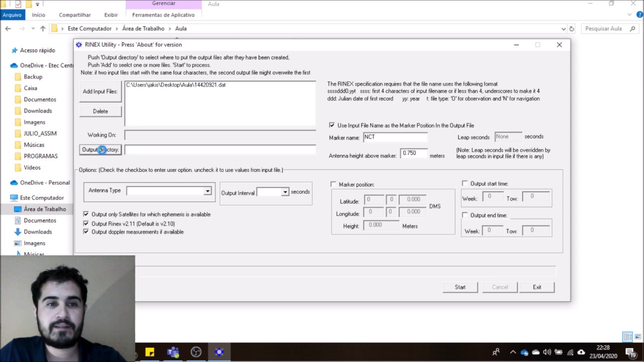Image resolution: width=644 pixels, height=362 pixels.
Task: Click the RINEX Utility title bar icon
Action: click(x=78, y=45)
